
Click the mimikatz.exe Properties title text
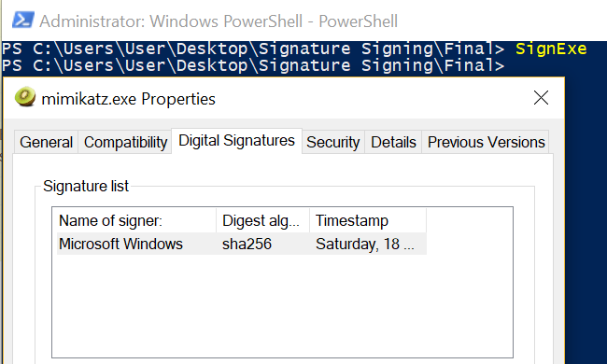point(128,99)
